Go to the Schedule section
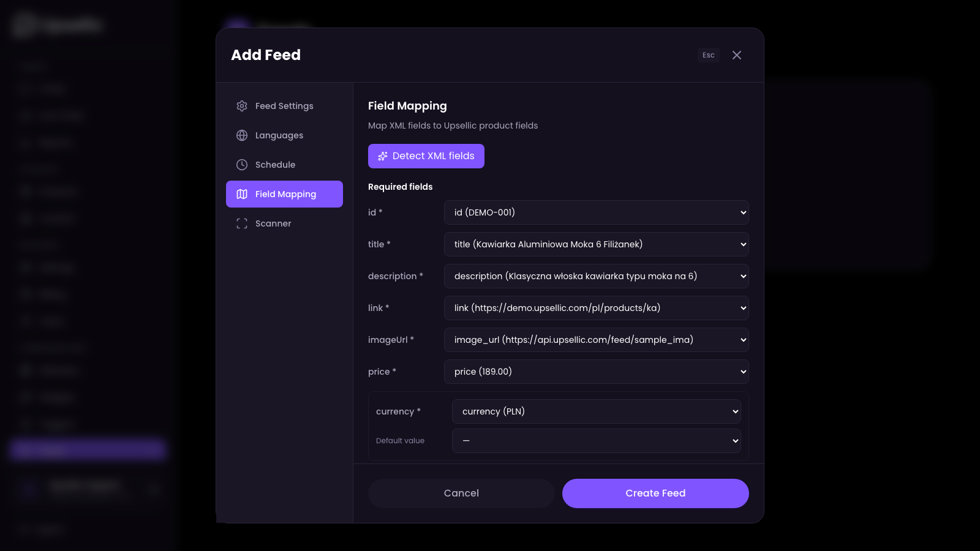 point(276,165)
